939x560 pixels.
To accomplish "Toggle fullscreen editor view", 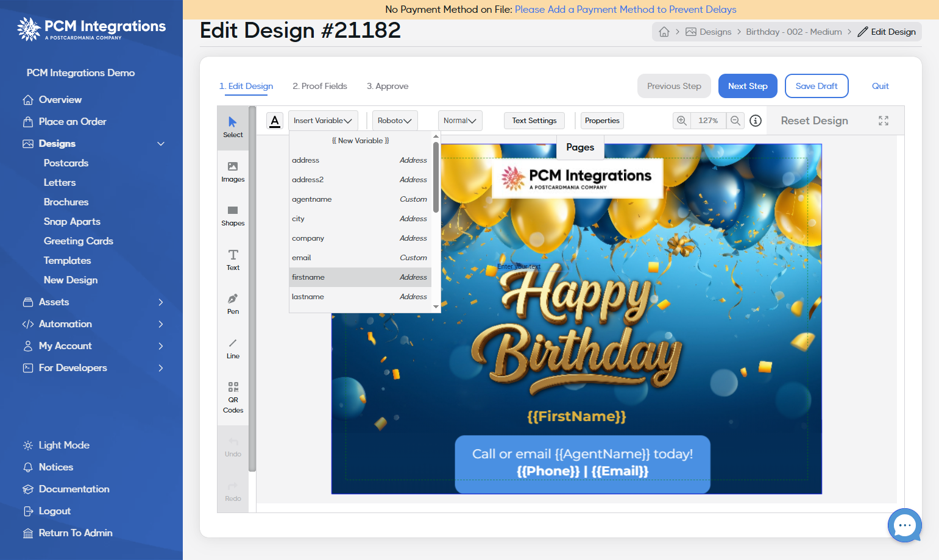I will pos(884,121).
